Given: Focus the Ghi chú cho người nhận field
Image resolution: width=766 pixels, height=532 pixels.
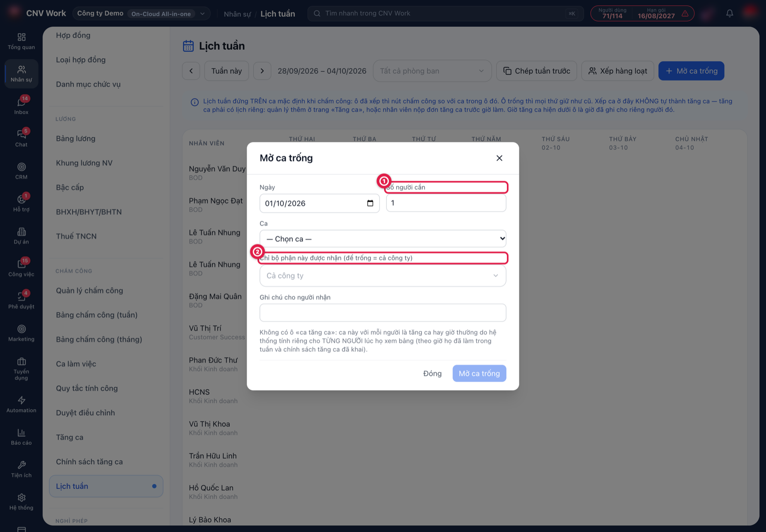Looking at the screenshot, I should point(383,313).
